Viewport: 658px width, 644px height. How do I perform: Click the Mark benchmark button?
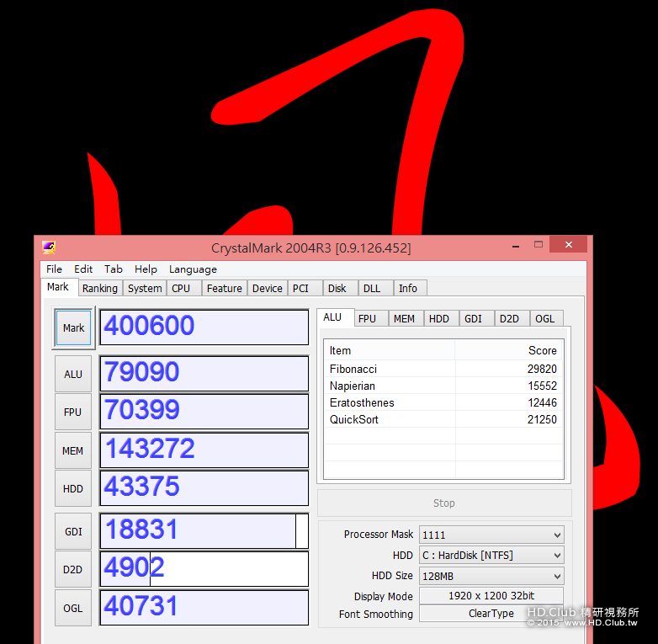pyautogui.click(x=73, y=327)
